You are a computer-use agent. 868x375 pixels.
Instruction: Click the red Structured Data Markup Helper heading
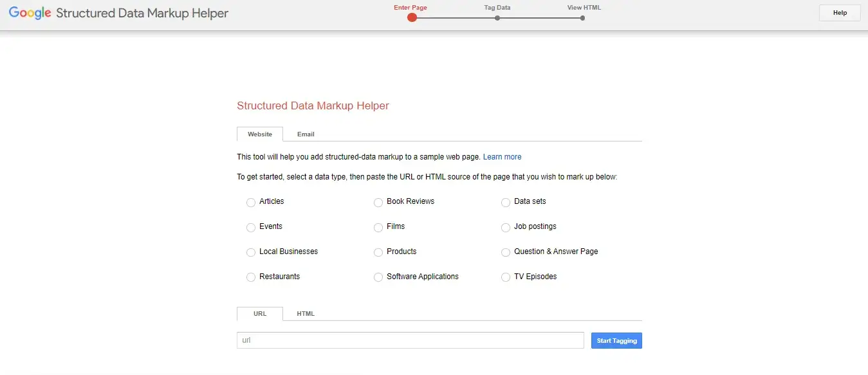[313, 105]
